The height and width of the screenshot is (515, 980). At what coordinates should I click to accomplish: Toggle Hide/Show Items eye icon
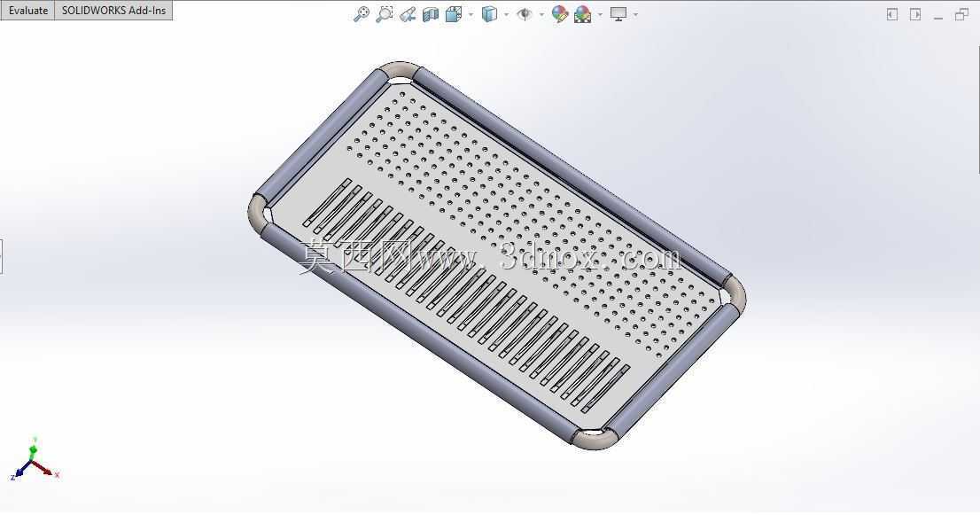[525, 14]
